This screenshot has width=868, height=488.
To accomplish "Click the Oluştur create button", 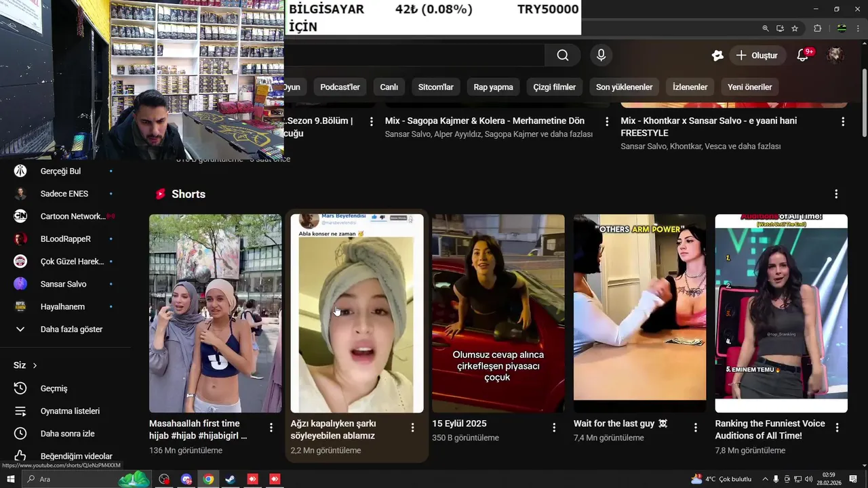I will point(757,56).
